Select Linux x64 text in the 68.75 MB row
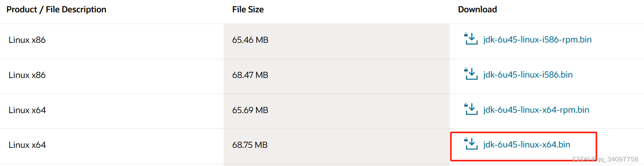 point(27,145)
